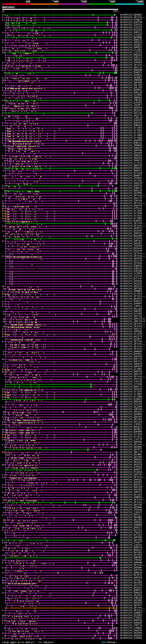Viewport: 146px width, 644px height.
Task: Select the UniRef100_A7J8T1 label
Action: pyautogui.click(x=131, y=133)
